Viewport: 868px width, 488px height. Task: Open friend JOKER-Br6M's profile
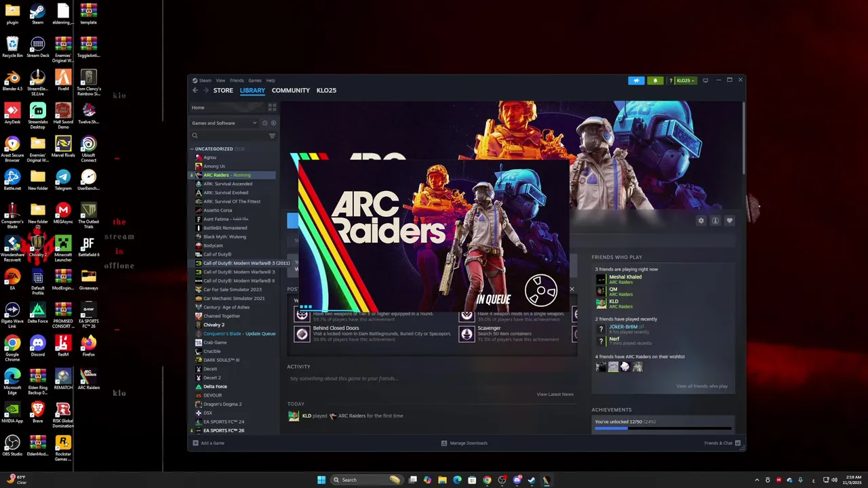pyautogui.click(x=623, y=327)
